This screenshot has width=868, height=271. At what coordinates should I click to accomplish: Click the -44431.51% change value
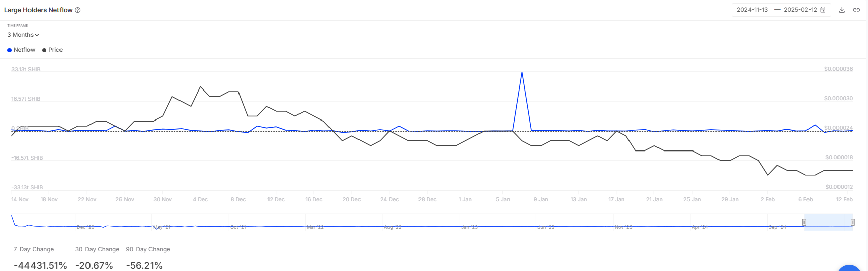pos(40,265)
